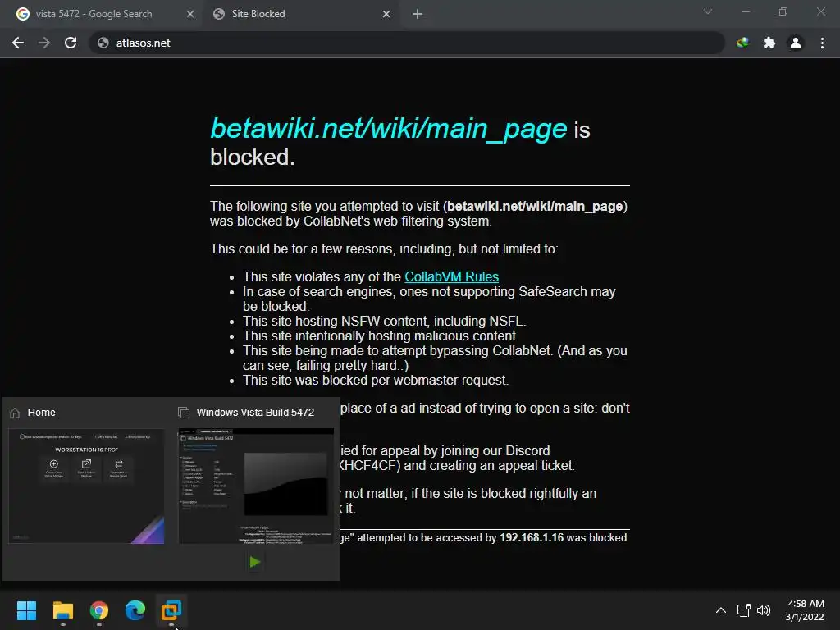This screenshot has height=630, width=840.
Task: Click the Chrome taskbar icon
Action: (x=99, y=610)
